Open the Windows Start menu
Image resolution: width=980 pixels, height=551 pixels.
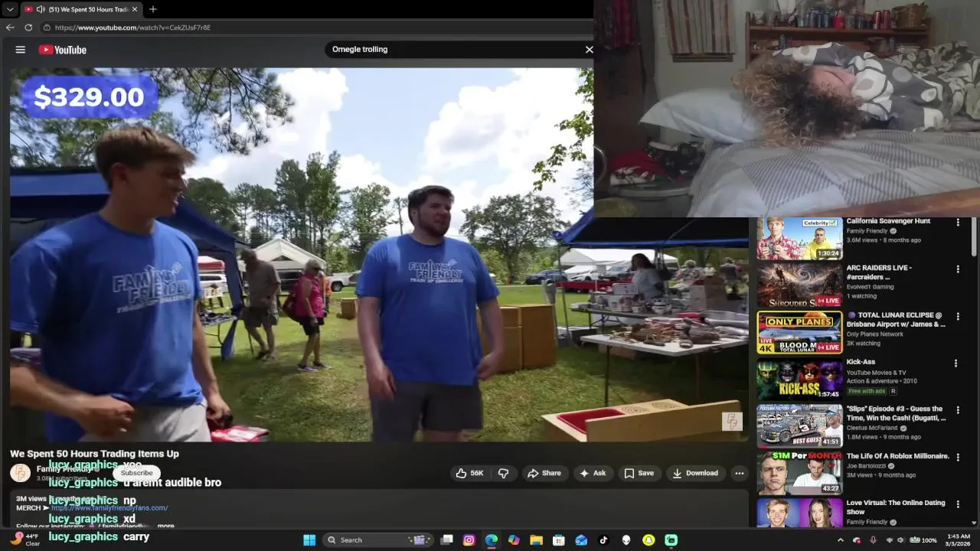click(309, 540)
